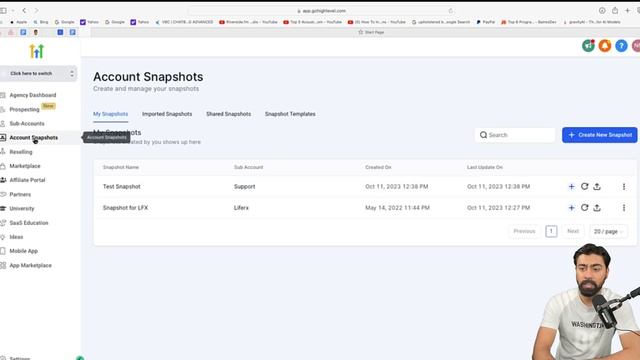Toggle the Safari sidebar button
The width and height of the screenshot is (640, 360).
click(x=3, y=11)
